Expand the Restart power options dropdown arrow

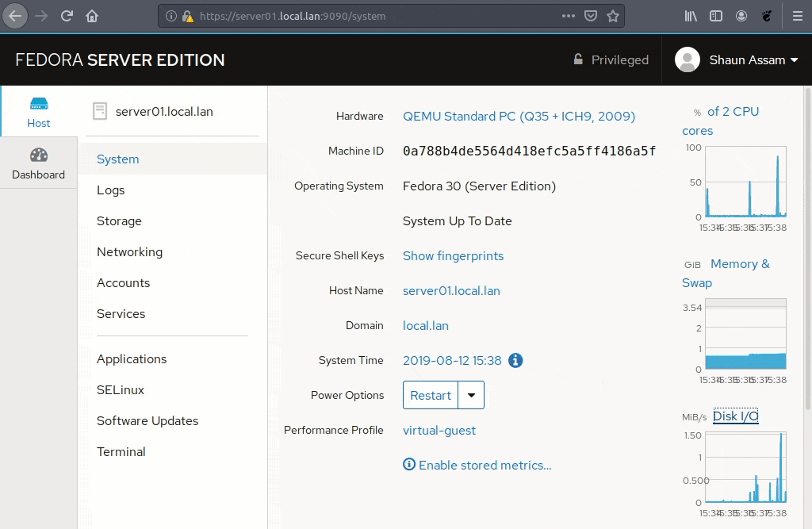[472, 395]
